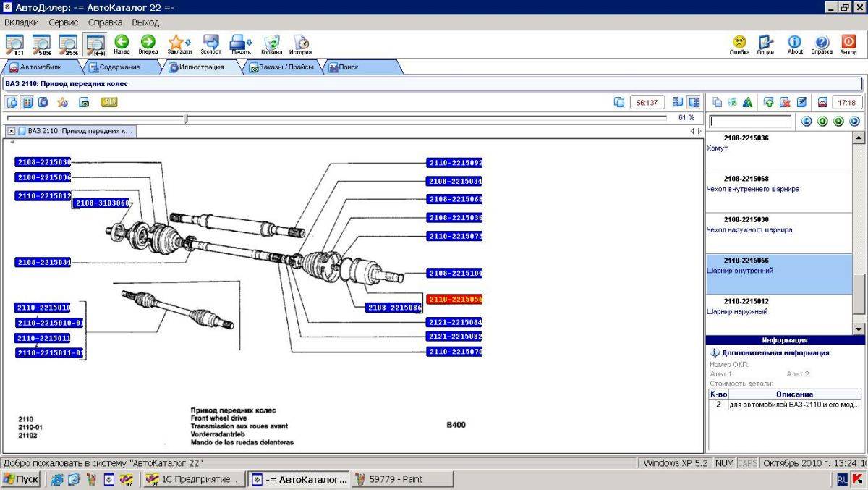
Task: Select part label 2110-2215092 on the diagram
Action: point(455,163)
